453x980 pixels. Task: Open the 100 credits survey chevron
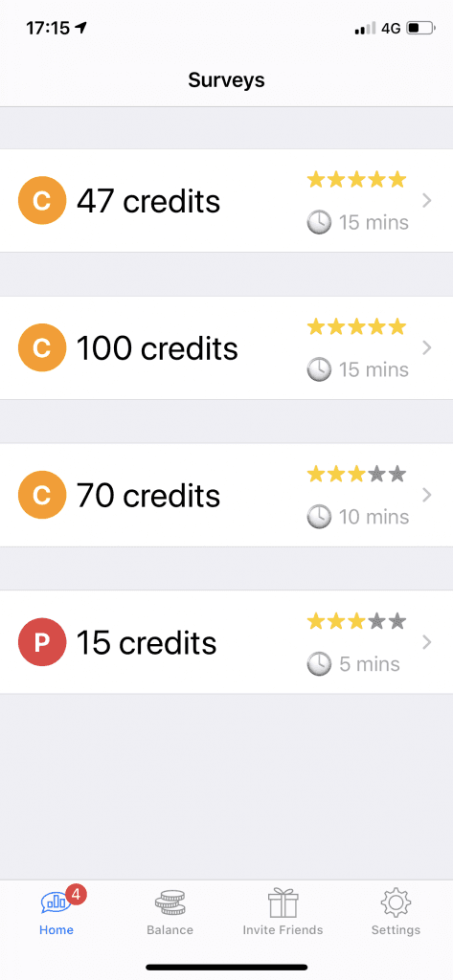point(427,347)
